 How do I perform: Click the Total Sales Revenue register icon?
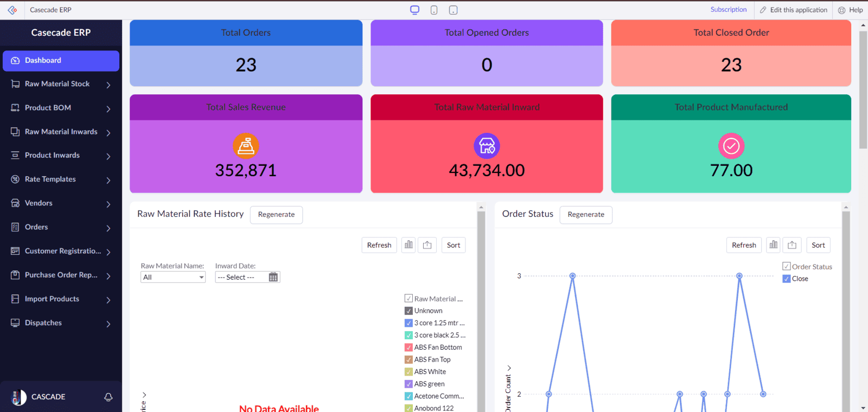[246, 146]
